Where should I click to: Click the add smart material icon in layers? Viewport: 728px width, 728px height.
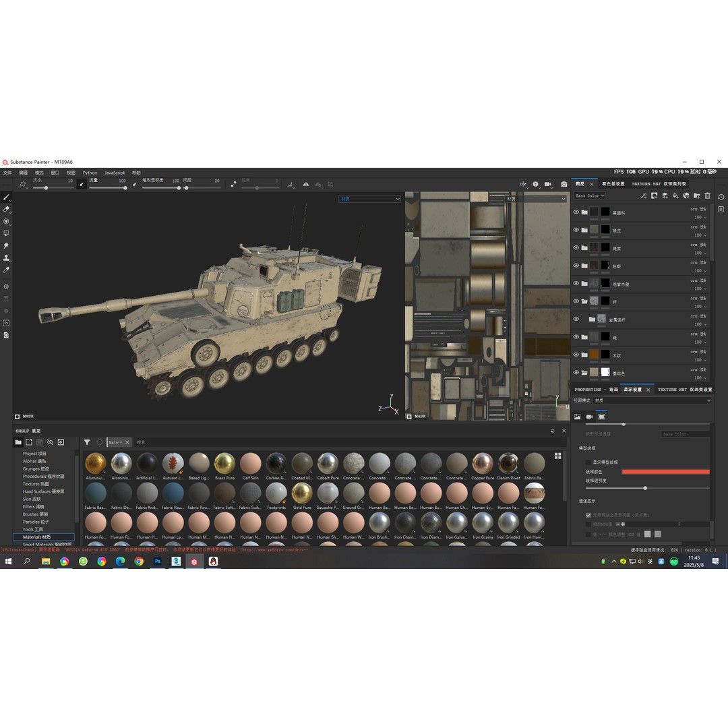[686, 196]
